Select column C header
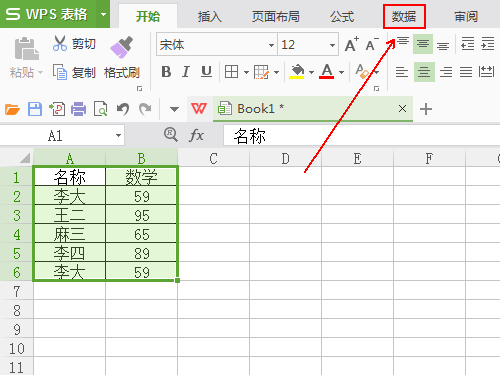The width and height of the screenshot is (500, 375). point(213,159)
